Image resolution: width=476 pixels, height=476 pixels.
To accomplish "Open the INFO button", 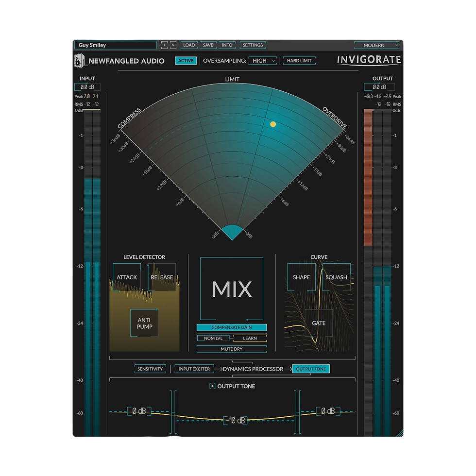I will click(x=227, y=45).
